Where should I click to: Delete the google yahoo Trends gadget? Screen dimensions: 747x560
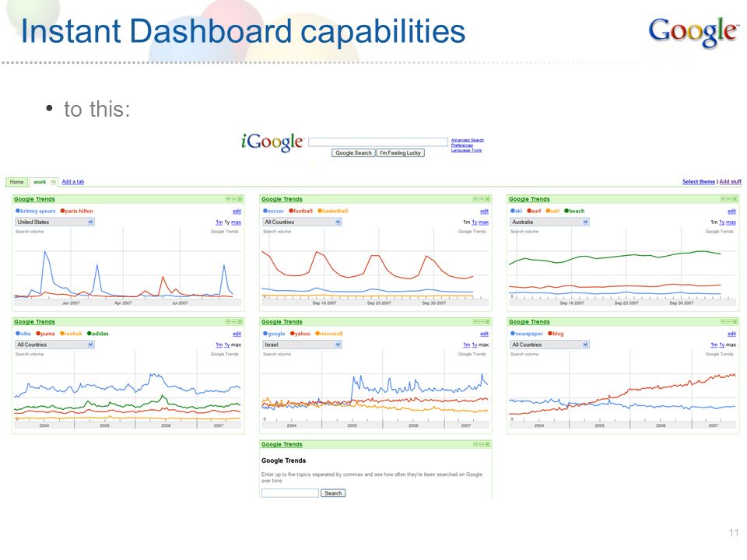pyautogui.click(x=487, y=322)
